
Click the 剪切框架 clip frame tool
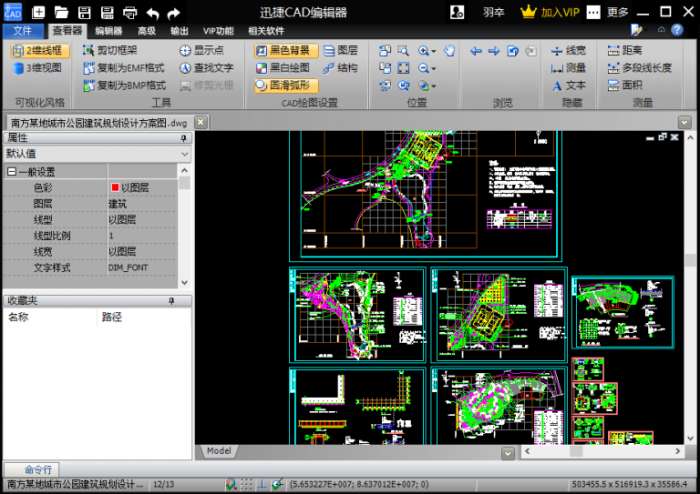116,50
